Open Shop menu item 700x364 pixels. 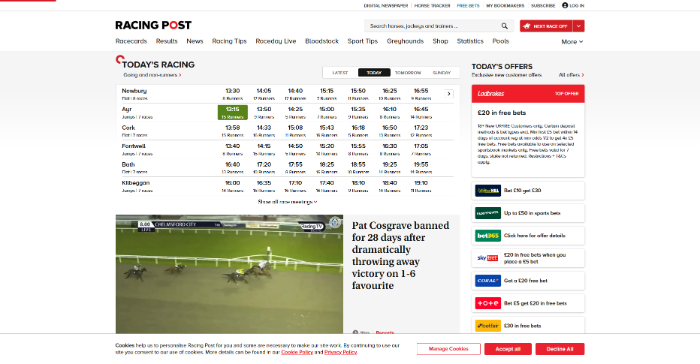pos(440,41)
